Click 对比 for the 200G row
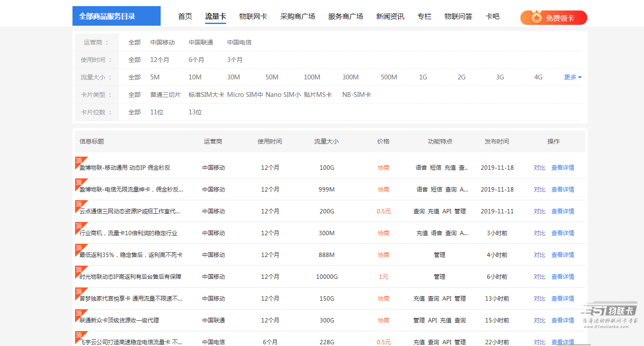644x346 pixels. [540, 211]
